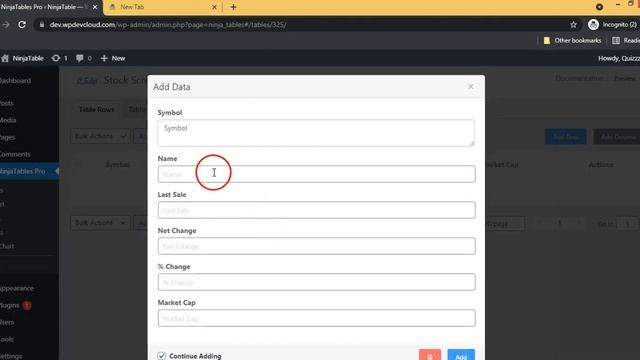
Task: Close the NinjaTables Pro browser tab
Action: tap(95, 7)
